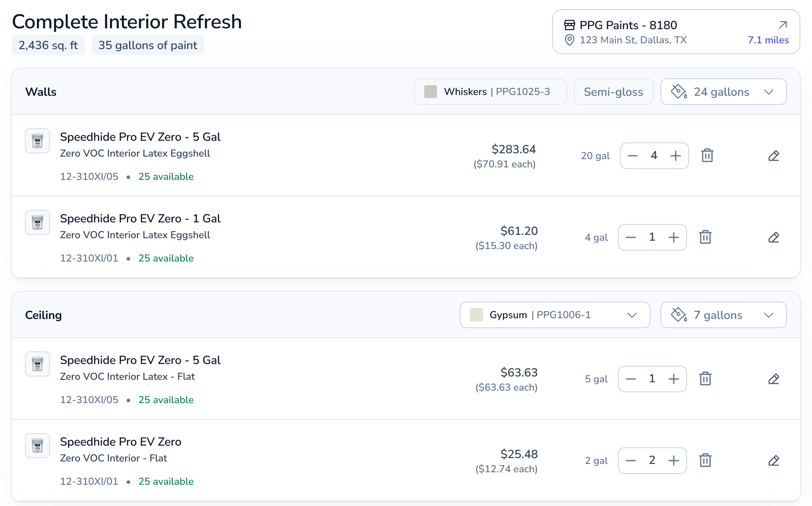Click the Ceiling section heading
812x506 pixels.
(x=43, y=315)
